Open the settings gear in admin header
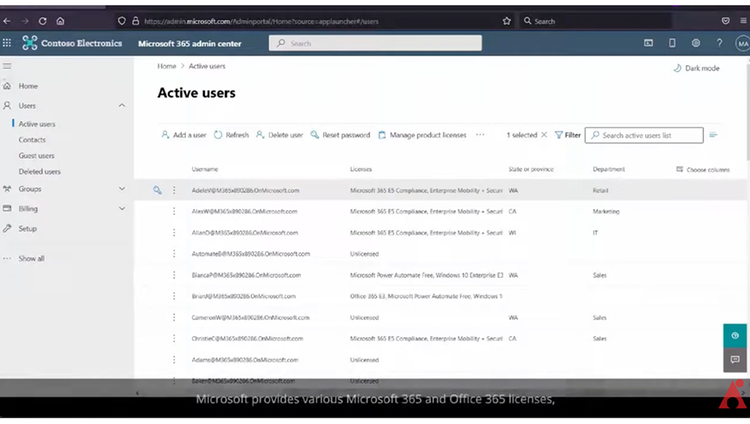Screen dimensions: 750x424 point(695,43)
